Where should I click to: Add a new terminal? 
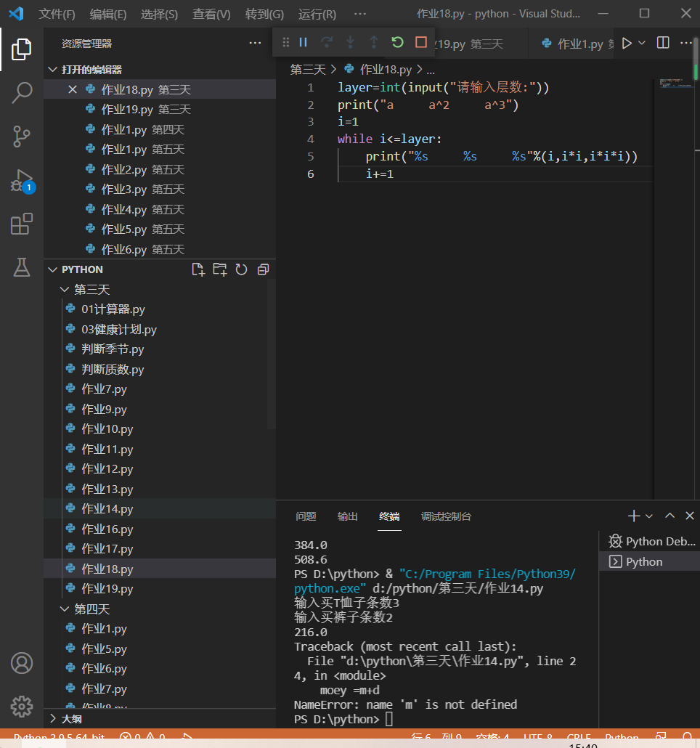coord(634,516)
